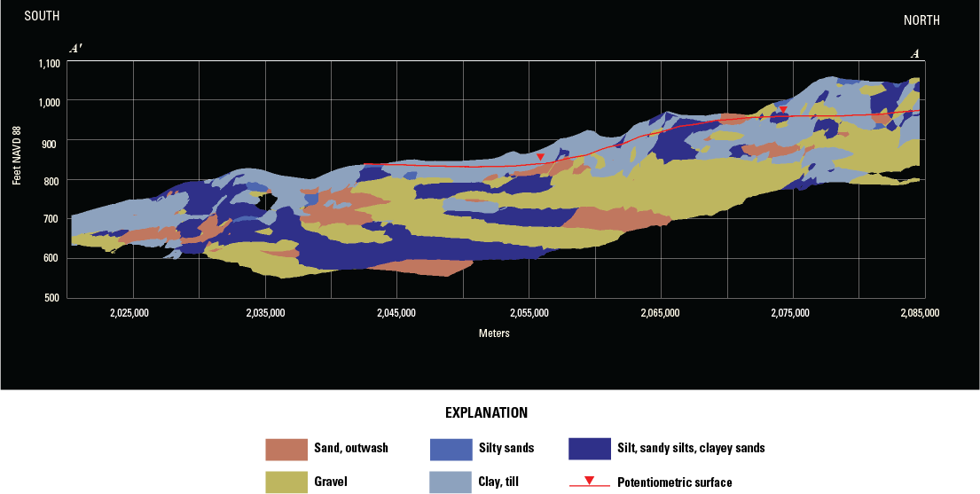Click the Gravel legend color swatch
The image size is (980, 494).
285,482
